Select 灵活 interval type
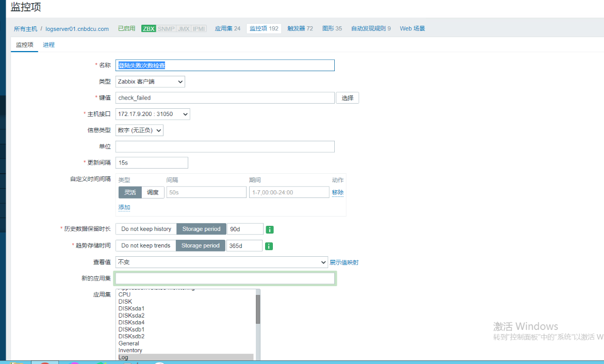The width and height of the screenshot is (604, 364). 130,192
